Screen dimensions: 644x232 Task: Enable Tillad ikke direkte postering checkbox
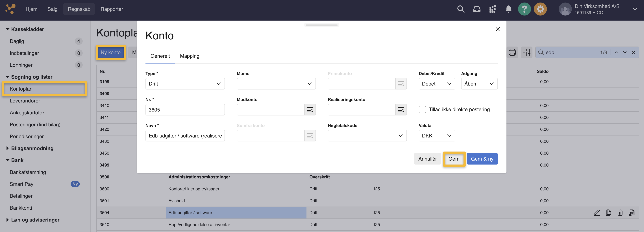coord(422,110)
